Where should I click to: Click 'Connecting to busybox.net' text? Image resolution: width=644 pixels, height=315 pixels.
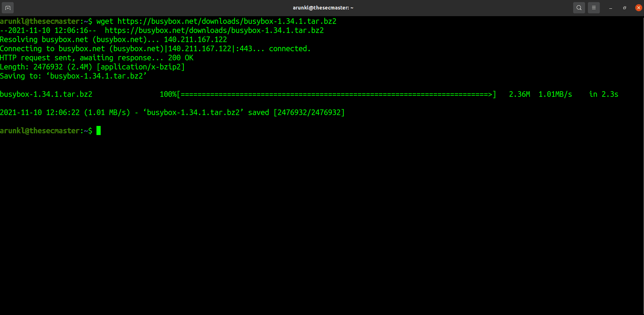[52, 49]
